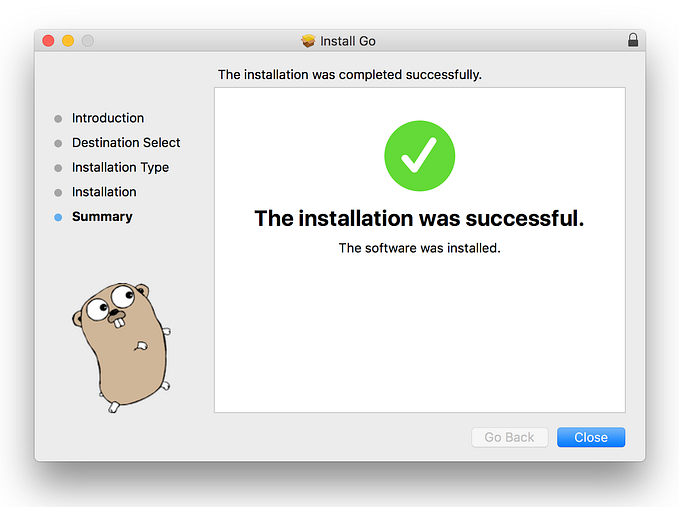Click the package icon beside Install Go
This screenshot has height=507, width=679.
(x=308, y=41)
